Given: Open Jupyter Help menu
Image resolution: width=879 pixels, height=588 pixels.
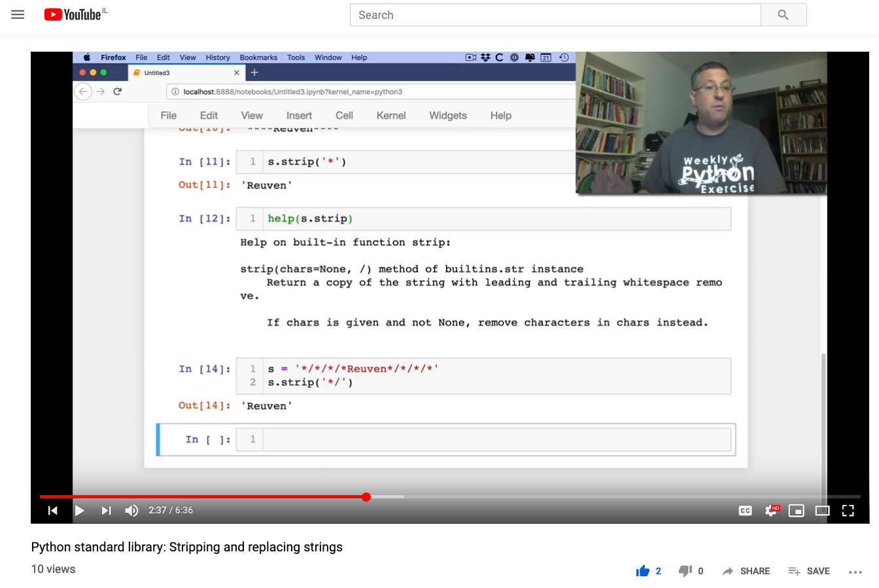Looking at the screenshot, I should coord(501,116).
